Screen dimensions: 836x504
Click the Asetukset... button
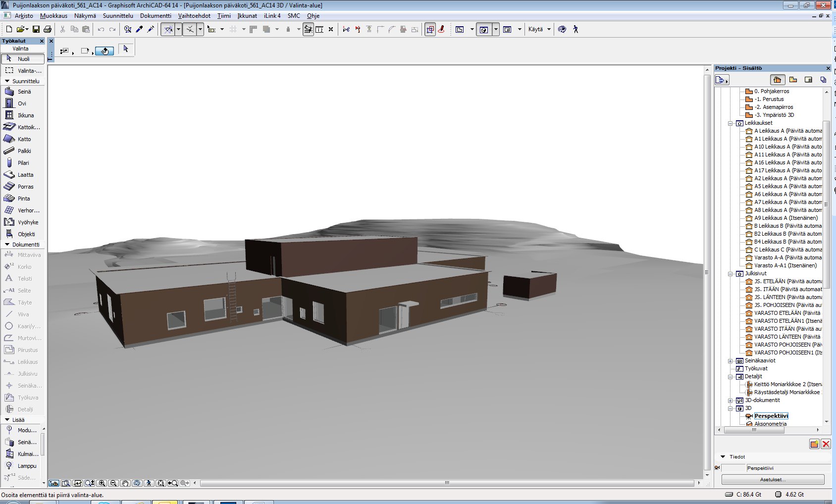coord(773,479)
